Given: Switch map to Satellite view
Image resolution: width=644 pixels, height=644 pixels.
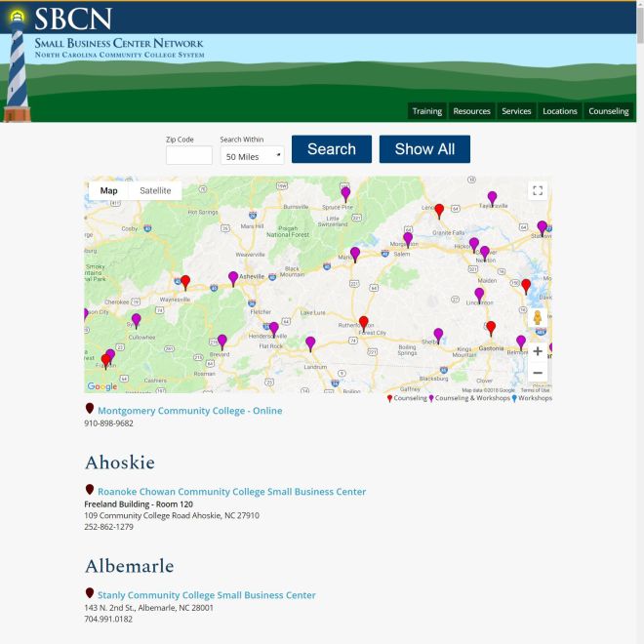Looking at the screenshot, I should pyautogui.click(x=155, y=191).
